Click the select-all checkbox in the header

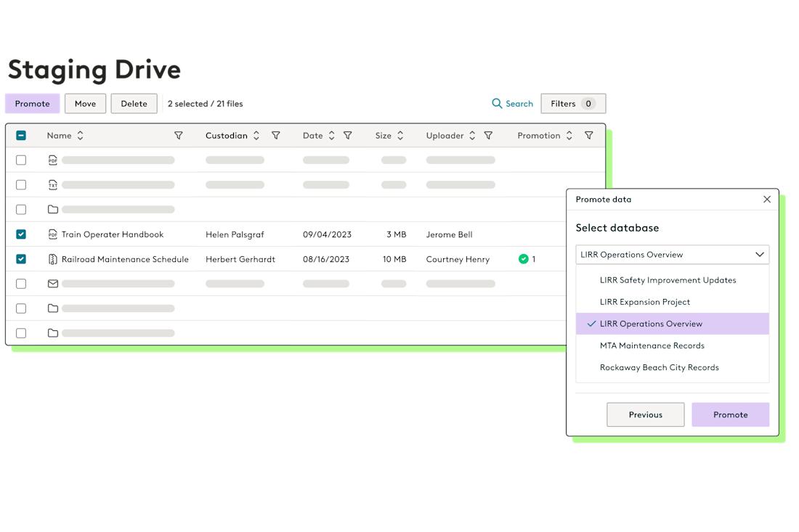click(x=21, y=135)
